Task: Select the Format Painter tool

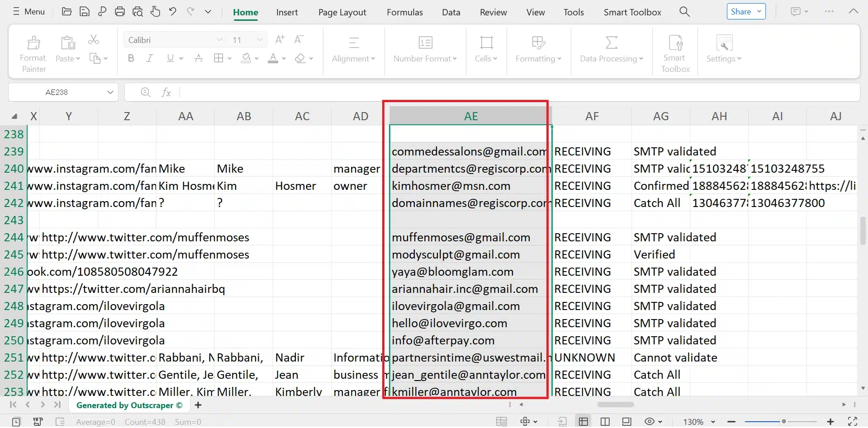Action: (33, 54)
